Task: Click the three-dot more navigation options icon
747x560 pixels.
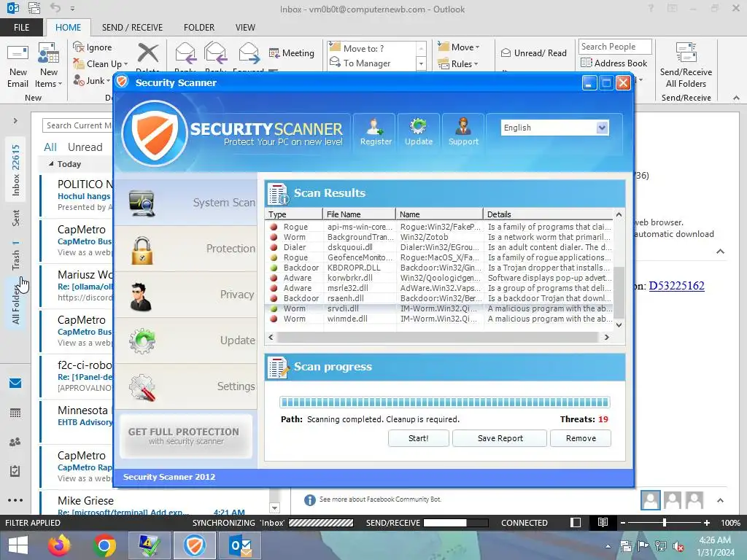Action: coord(15,500)
